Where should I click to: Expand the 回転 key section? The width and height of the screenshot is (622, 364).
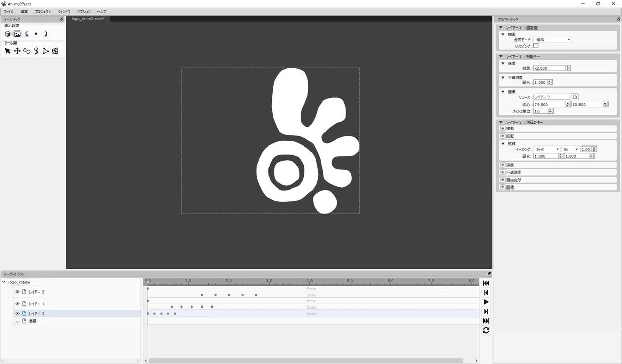pyautogui.click(x=502, y=136)
